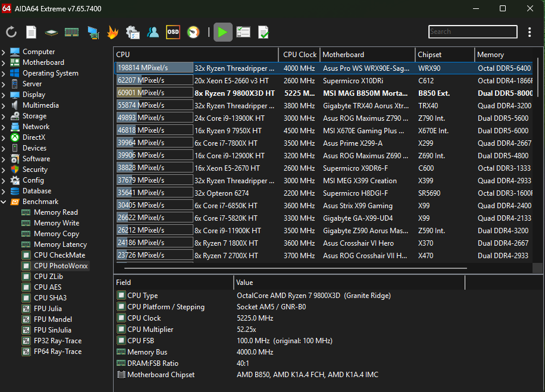Image resolution: width=545 pixels, height=392 pixels.
Task: Click the memory module toolbar icon
Action: click(x=71, y=32)
